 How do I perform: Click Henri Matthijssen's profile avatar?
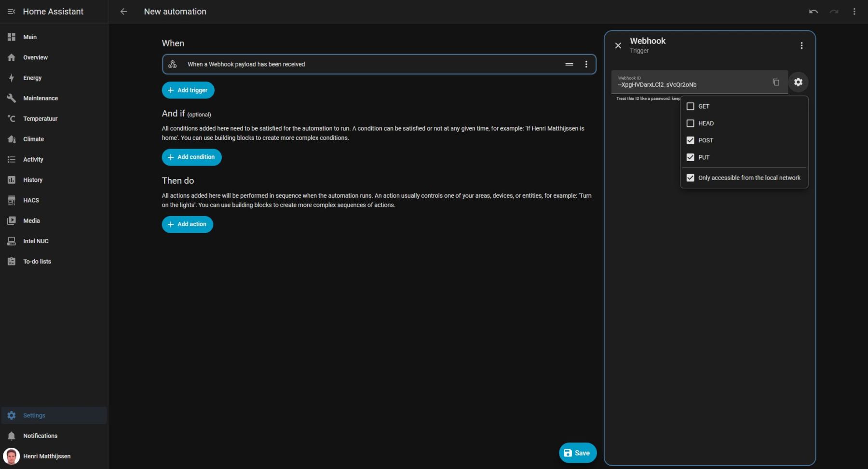tap(12, 456)
